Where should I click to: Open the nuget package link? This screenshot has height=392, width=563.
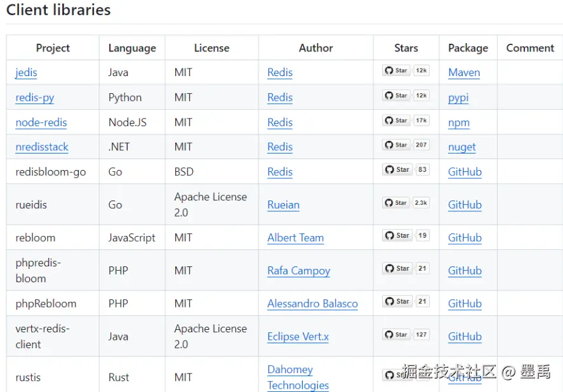coord(461,147)
